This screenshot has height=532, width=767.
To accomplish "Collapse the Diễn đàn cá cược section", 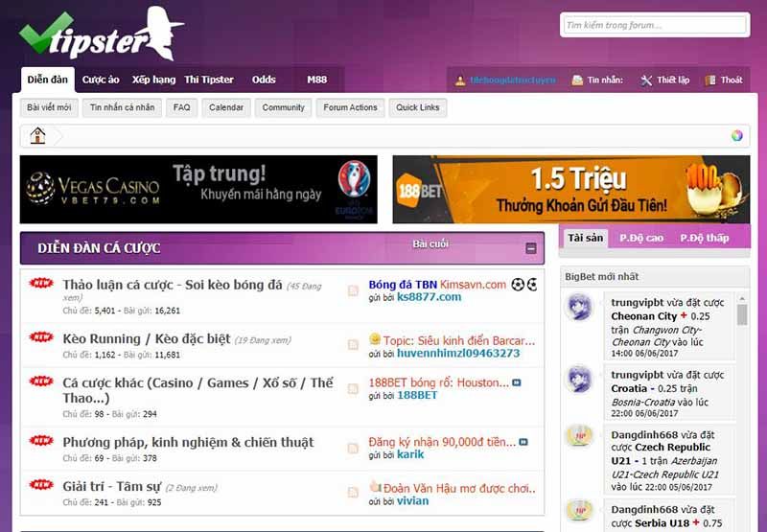I will pos(531,248).
